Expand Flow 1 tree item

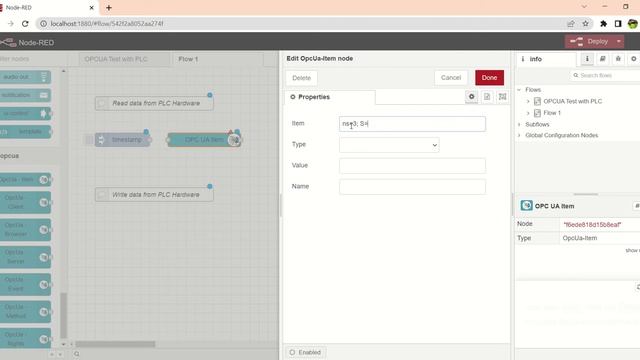point(528,113)
